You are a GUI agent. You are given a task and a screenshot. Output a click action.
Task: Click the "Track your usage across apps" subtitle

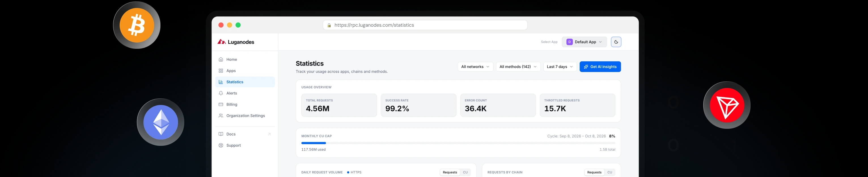342,71
